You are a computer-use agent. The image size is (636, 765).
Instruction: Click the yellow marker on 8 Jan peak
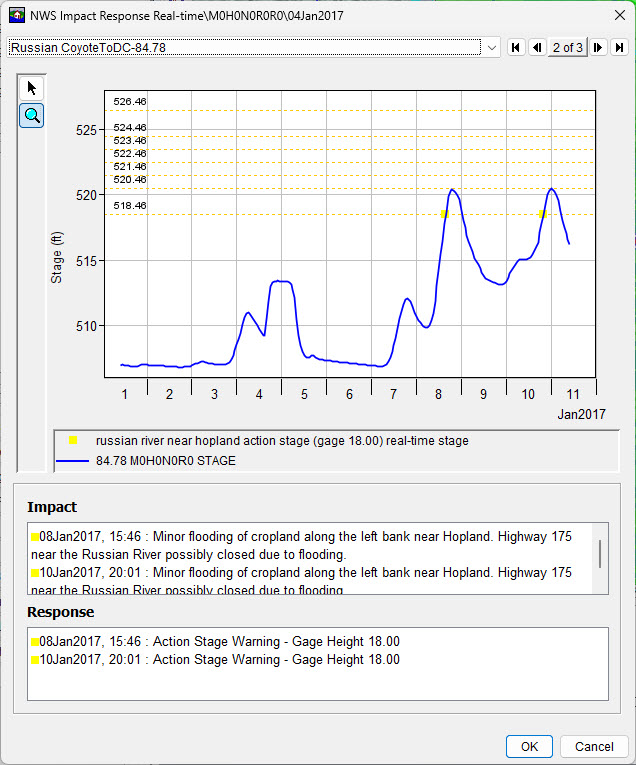(x=445, y=214)
